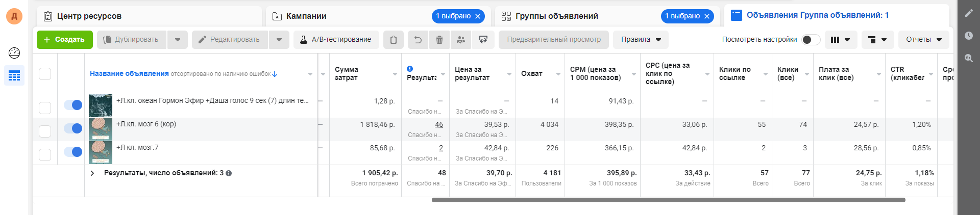
Task: Click the table grid icon in sidebar
Action: [x=14, y=76]
